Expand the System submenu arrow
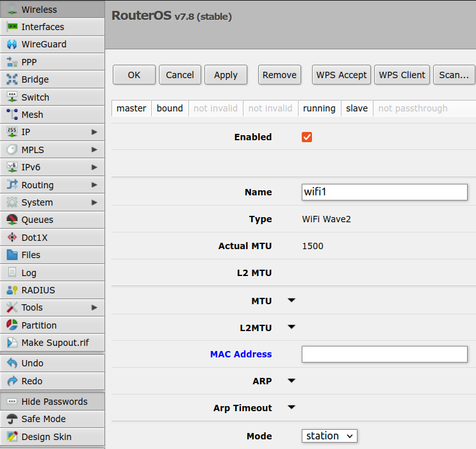 coord(94,202)
